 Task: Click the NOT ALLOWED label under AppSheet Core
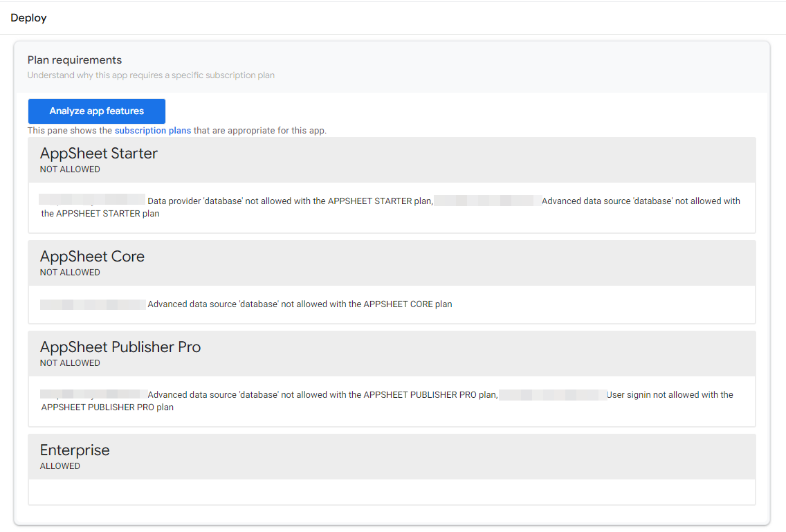pyautogui.click(x=69, y=272)
